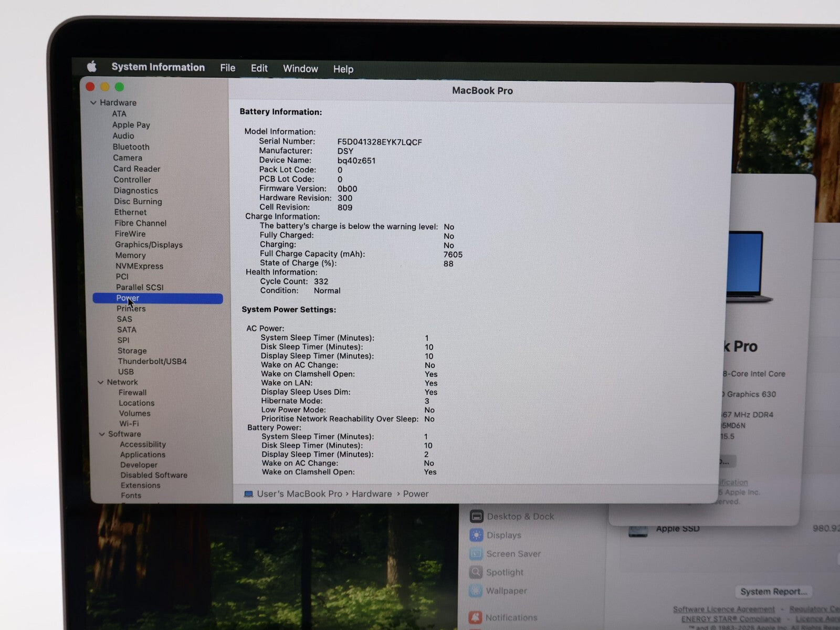Collapse the Network section in sidebar

(x=100, y=382)
